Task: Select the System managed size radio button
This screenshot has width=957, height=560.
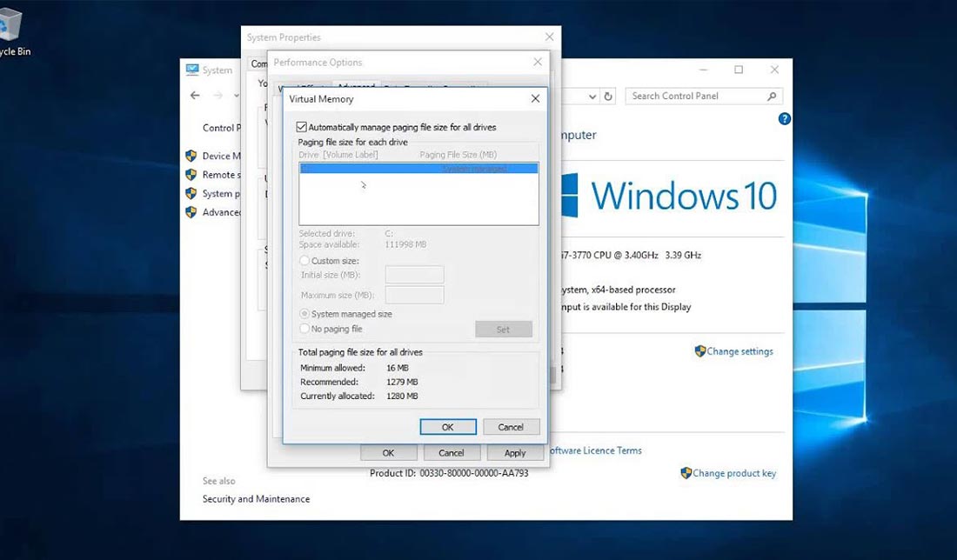Action: pyautogui.click(x=304, y=314)
